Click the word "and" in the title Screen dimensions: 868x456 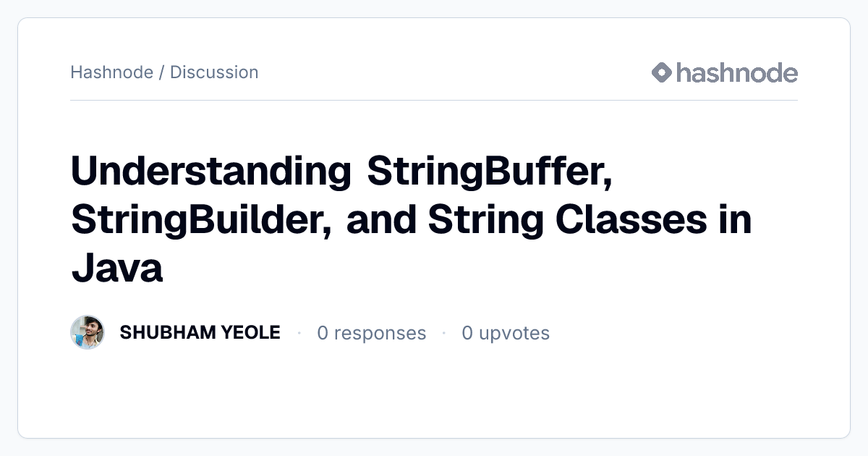click(380, 220)
